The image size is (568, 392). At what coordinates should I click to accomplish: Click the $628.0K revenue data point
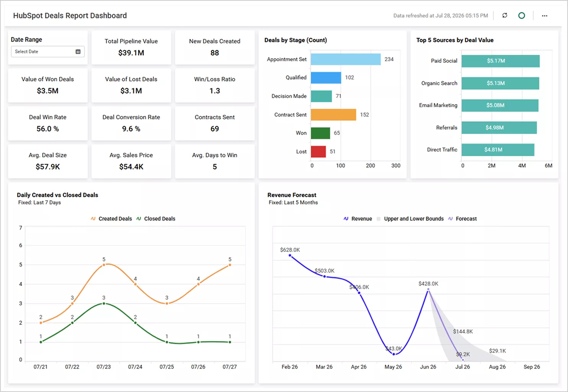click(x=290, y=255)
